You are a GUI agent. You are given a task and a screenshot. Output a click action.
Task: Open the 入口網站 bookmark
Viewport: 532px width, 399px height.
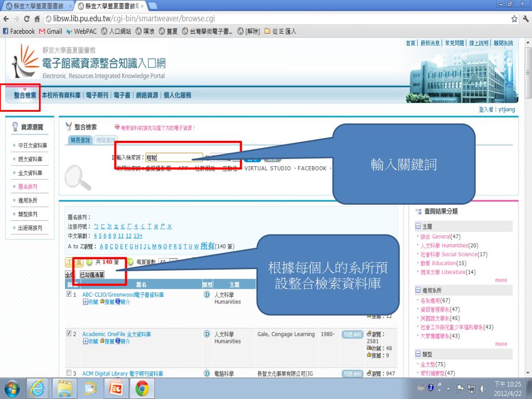pos(116,31)
